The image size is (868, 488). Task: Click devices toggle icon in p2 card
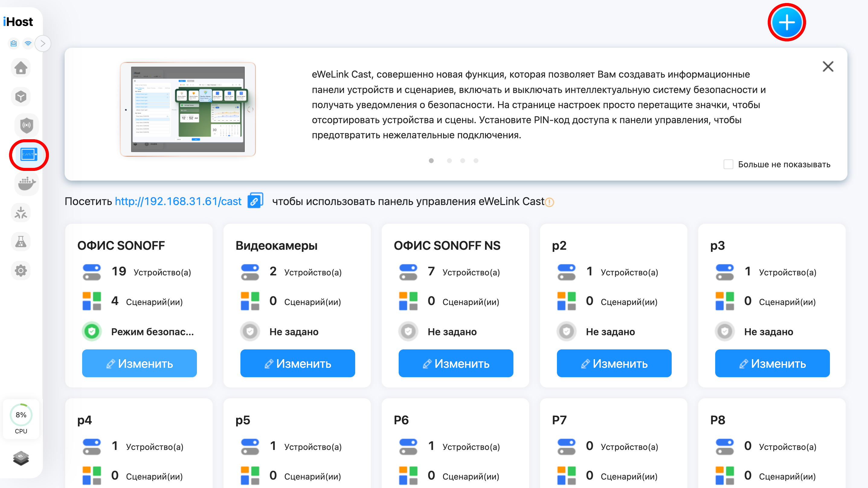pyautogui.click(x=566, y=272)
